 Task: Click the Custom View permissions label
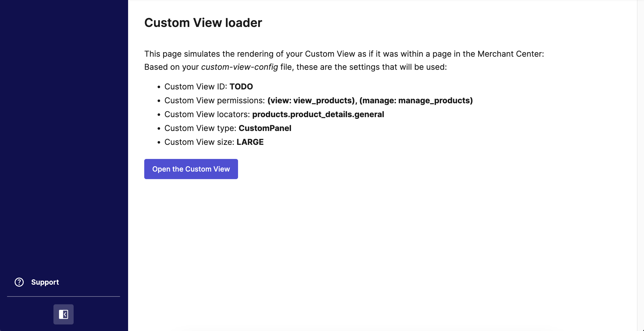214,101
